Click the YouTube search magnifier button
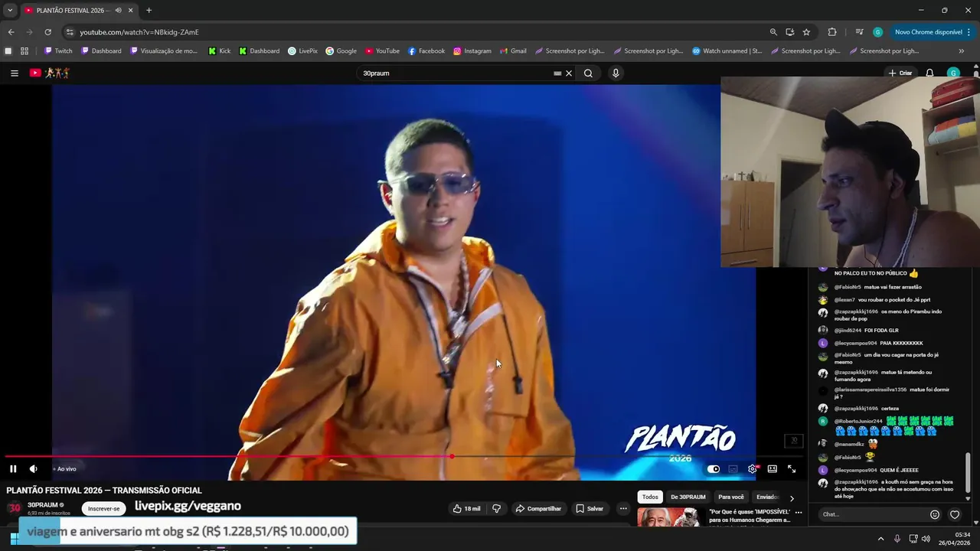The image size is (980, 551). [x=588, y=73]
